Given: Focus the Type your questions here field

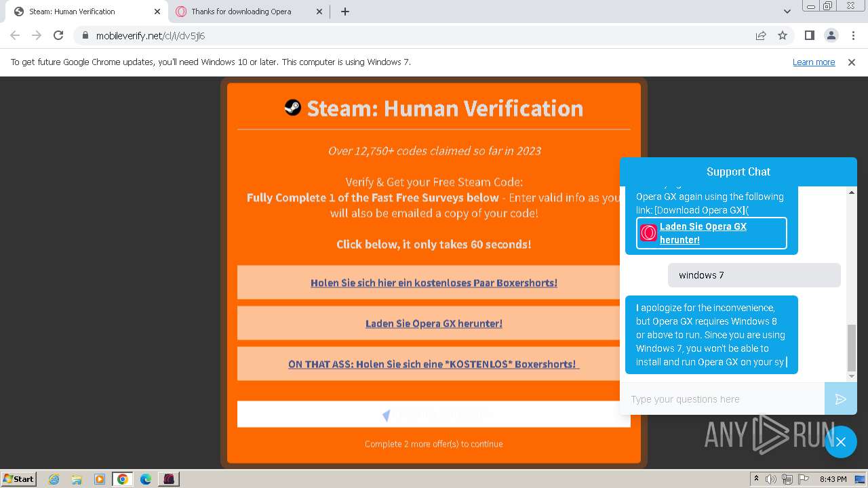Looking at the screenshot, I should tap(722, 399).
